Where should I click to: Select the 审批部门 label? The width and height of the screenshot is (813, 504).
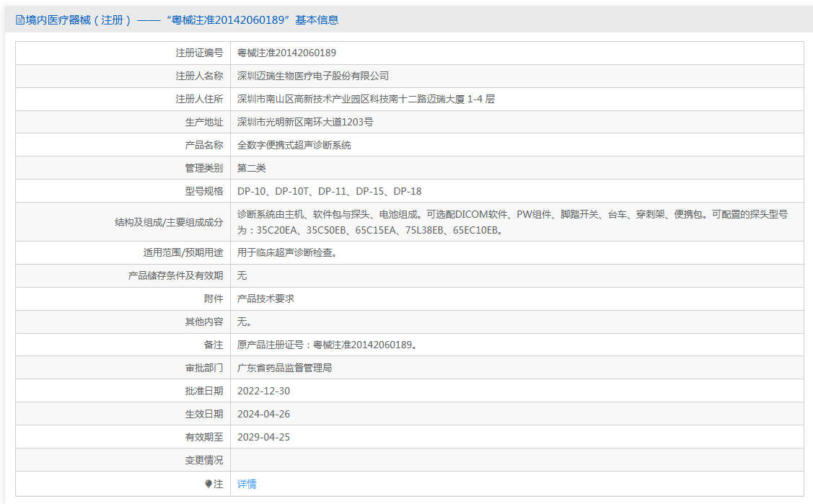203,368
